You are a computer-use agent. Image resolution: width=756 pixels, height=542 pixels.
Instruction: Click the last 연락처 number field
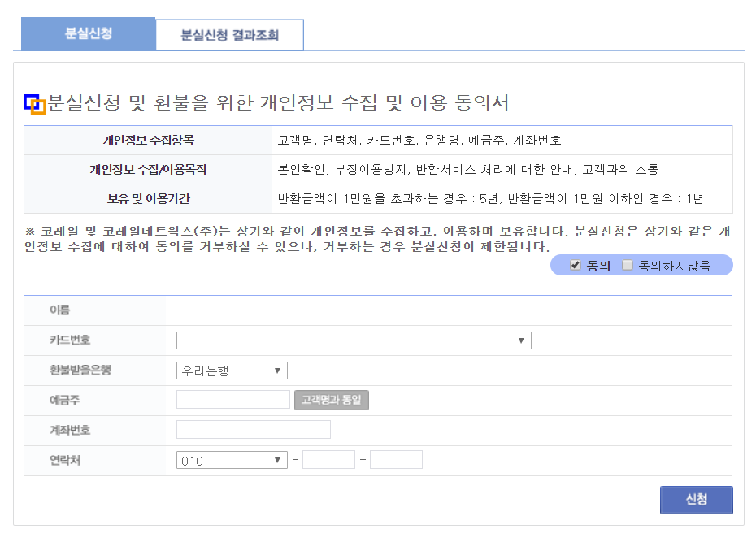pyautogui.click(x=397, y=460)
